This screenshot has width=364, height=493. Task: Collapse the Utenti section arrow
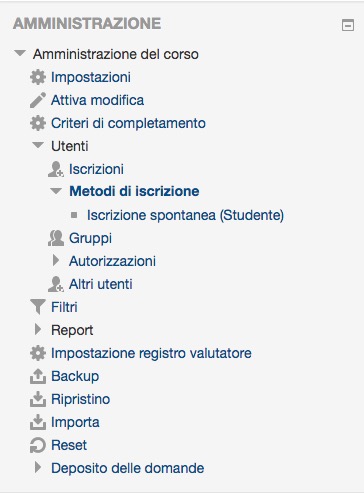[38, 145]
